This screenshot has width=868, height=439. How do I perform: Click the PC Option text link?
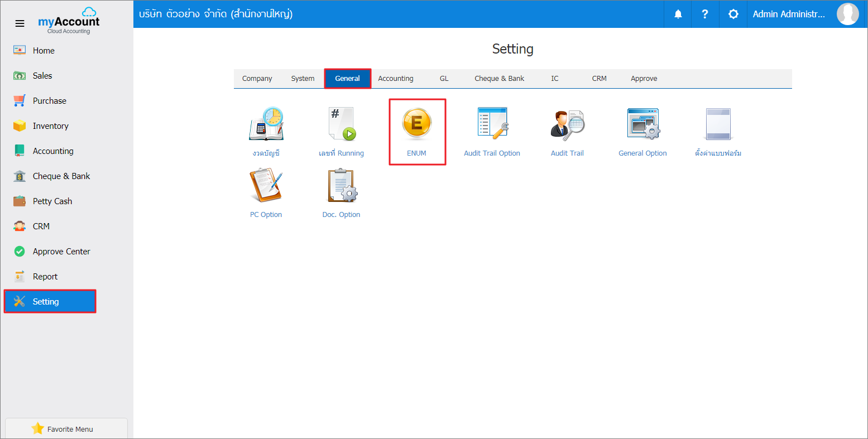point(266,215)
